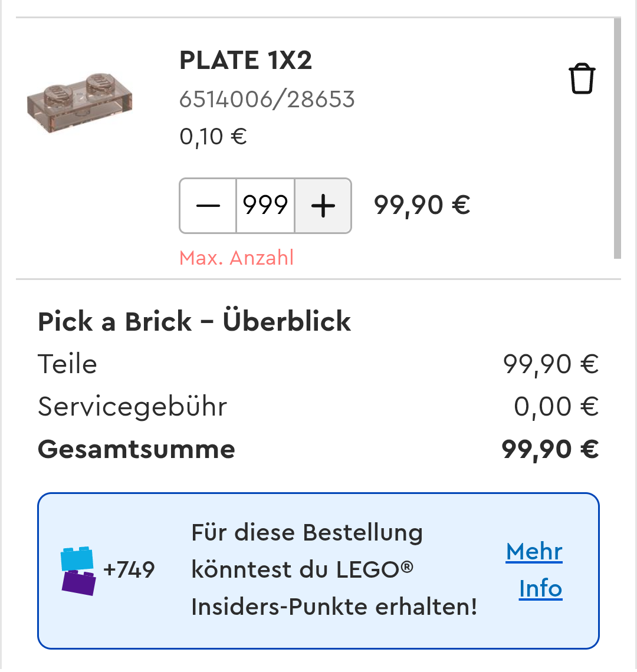
Task: Click the +749 Insiders points value
Action: [x=129, y=570]
